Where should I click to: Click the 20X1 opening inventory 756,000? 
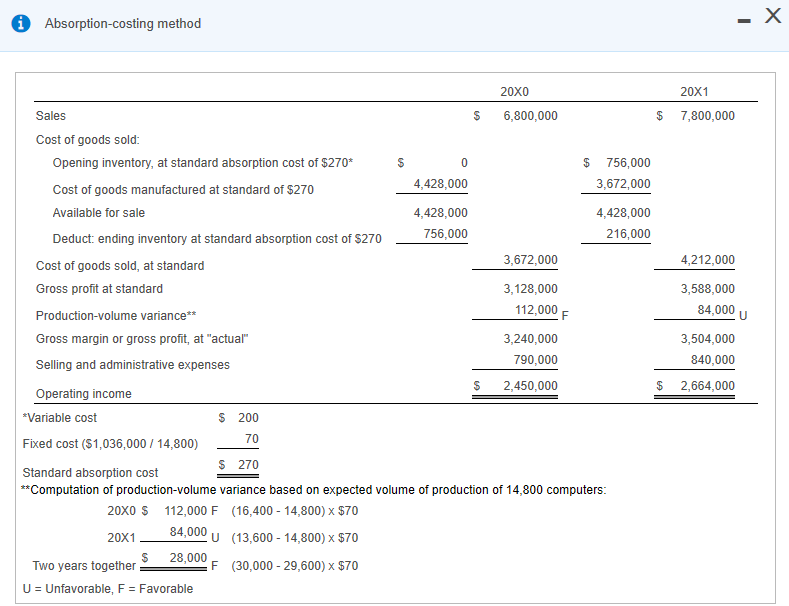(x=628, y=163)
